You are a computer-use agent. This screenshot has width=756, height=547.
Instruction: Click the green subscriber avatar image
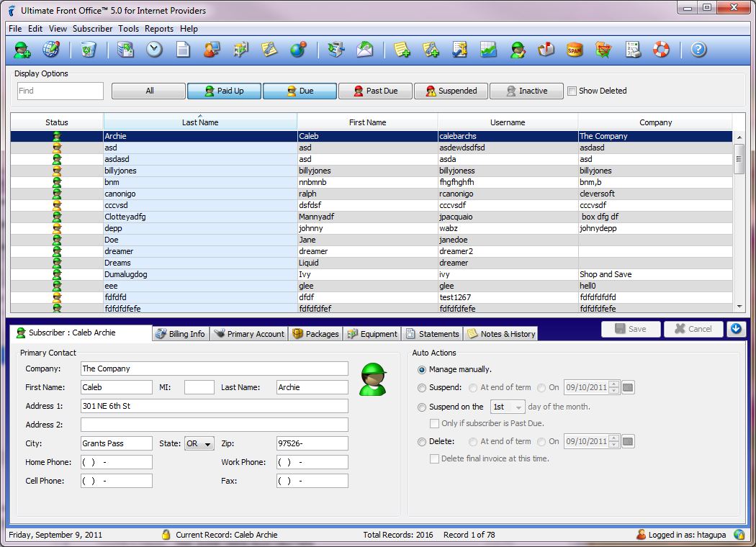click(x=373, y=379)
